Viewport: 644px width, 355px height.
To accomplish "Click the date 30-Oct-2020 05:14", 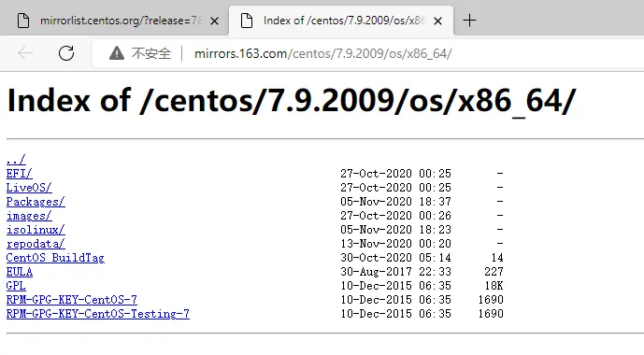I will [396, 257].
